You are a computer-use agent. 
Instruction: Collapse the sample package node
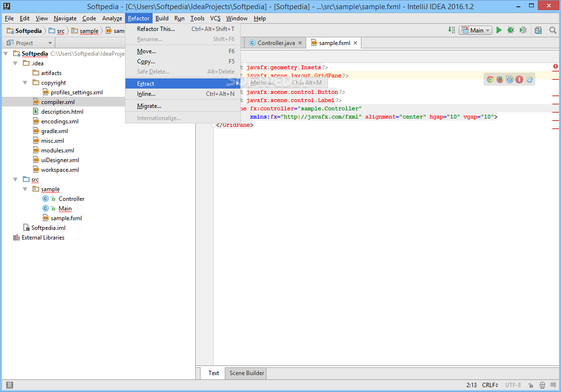tap(25, 189)
